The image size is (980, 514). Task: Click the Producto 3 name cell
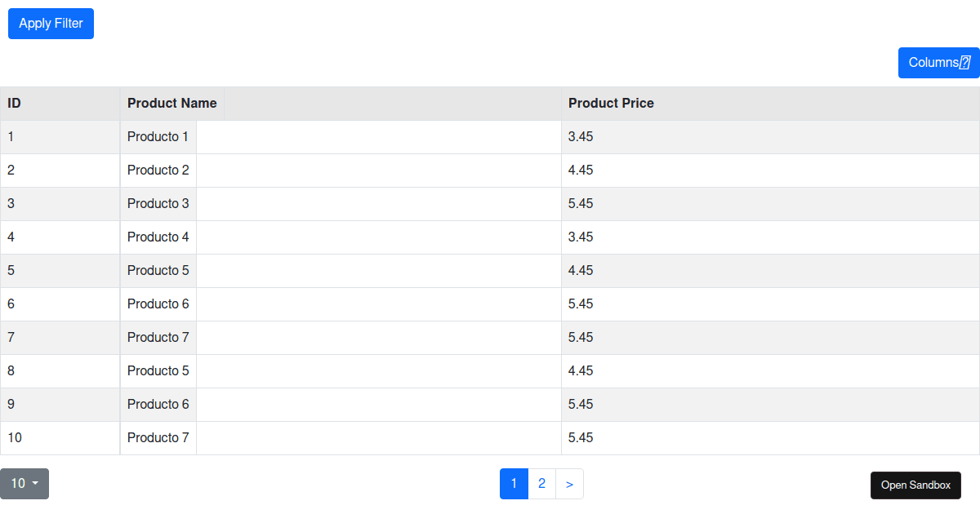(158, 204)
